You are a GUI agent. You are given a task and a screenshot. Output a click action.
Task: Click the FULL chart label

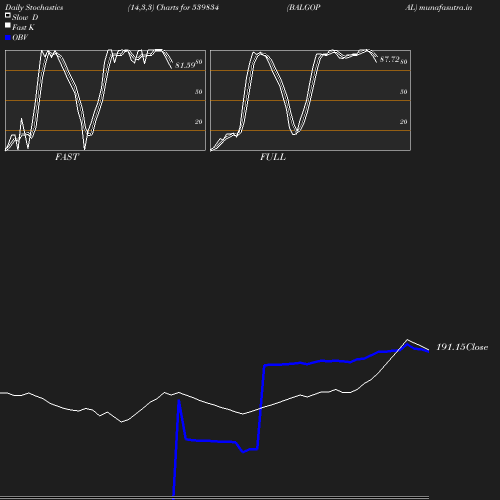click(273, 157)
